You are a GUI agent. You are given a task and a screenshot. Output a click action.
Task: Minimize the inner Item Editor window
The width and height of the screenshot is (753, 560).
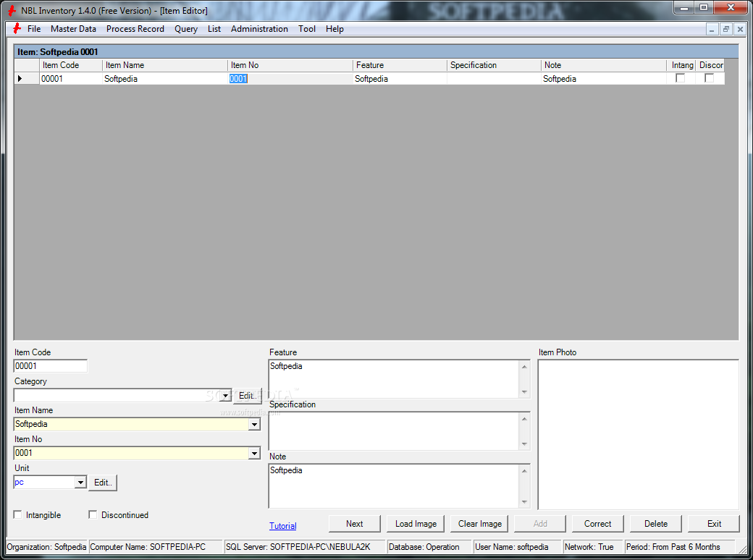tap(712, 29)
